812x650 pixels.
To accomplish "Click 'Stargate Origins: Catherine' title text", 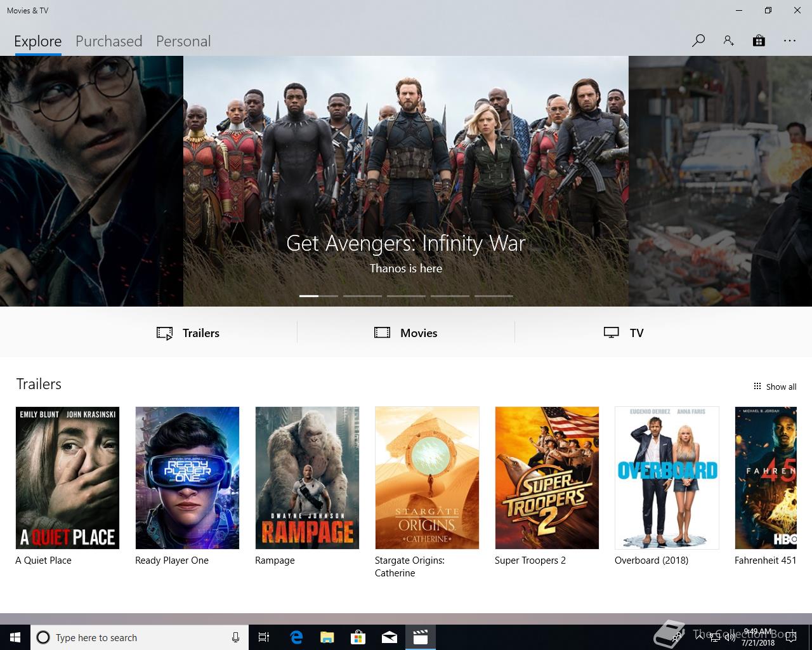I will (x=410, y=567).
